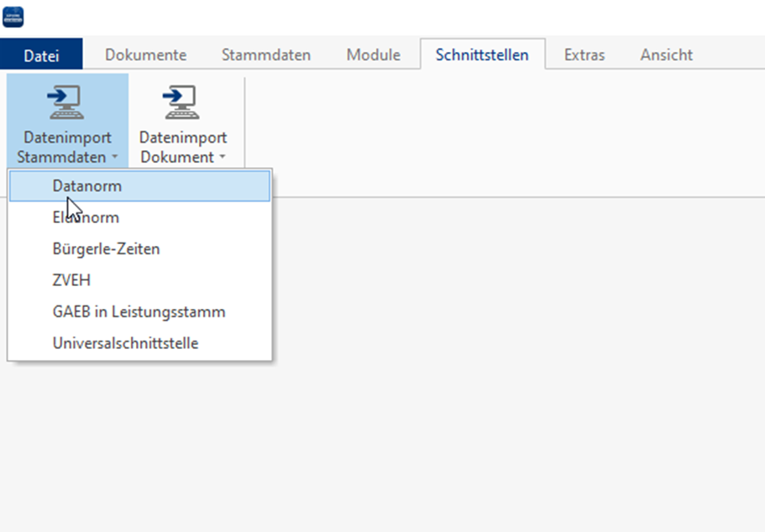This screenshot has height=532, width=765.
Task: Switch to the Stammdaten ribbon tab
Action: [265, 55]
